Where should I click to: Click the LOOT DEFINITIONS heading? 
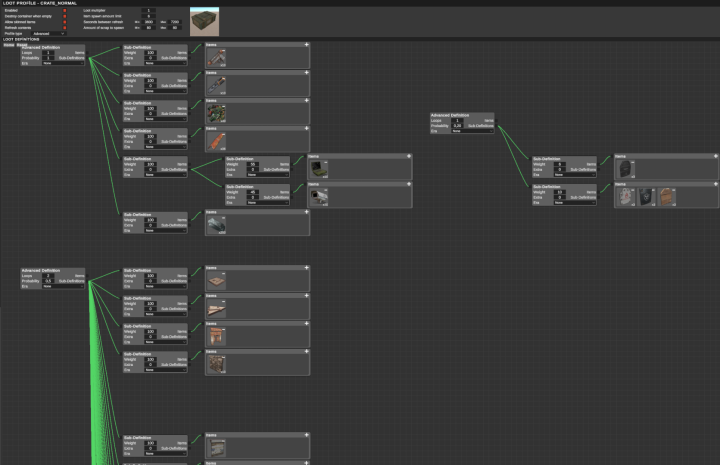click(x=21, y=39)
